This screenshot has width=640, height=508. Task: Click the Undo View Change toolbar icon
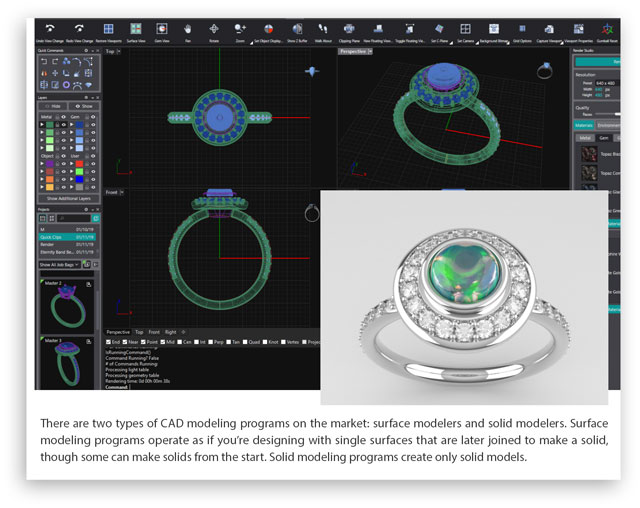(50, 29)
